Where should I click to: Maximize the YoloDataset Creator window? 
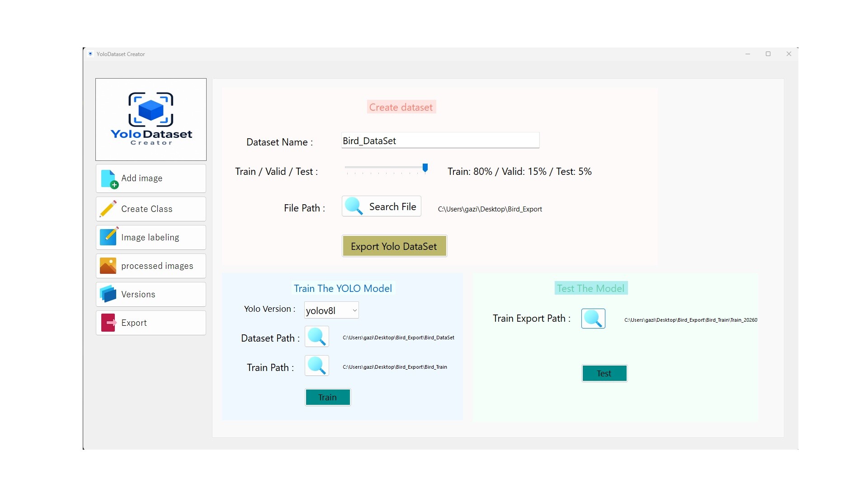(768, 54)
